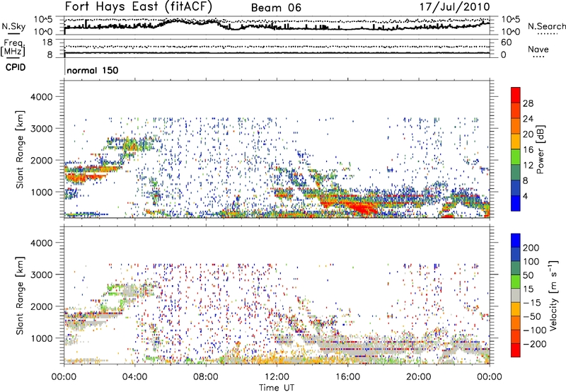Click the 'CPID' label
Screen dimensions: 566x392
[16, 67]
